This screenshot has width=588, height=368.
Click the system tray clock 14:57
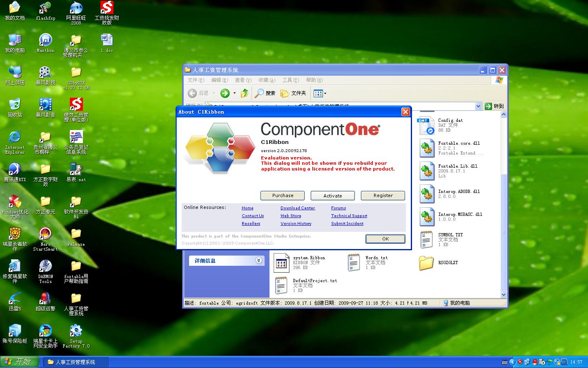click(576, 362)
